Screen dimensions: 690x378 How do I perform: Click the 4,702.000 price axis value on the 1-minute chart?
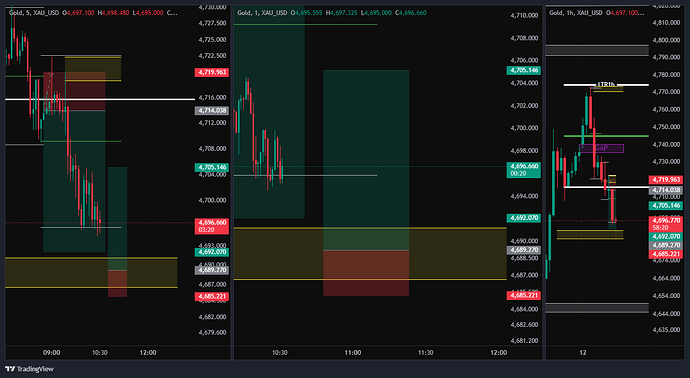pyautogui.click(x=524, y=106)
